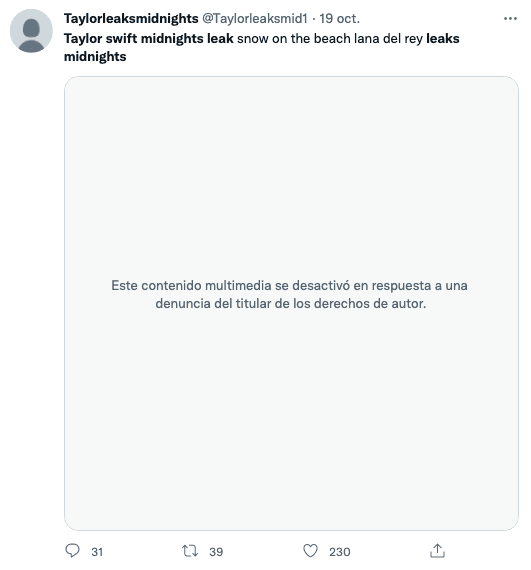Click bold text 'Taylor swift midnights leak'
This screenshot has width=531, height=570.
coord(149,39)
